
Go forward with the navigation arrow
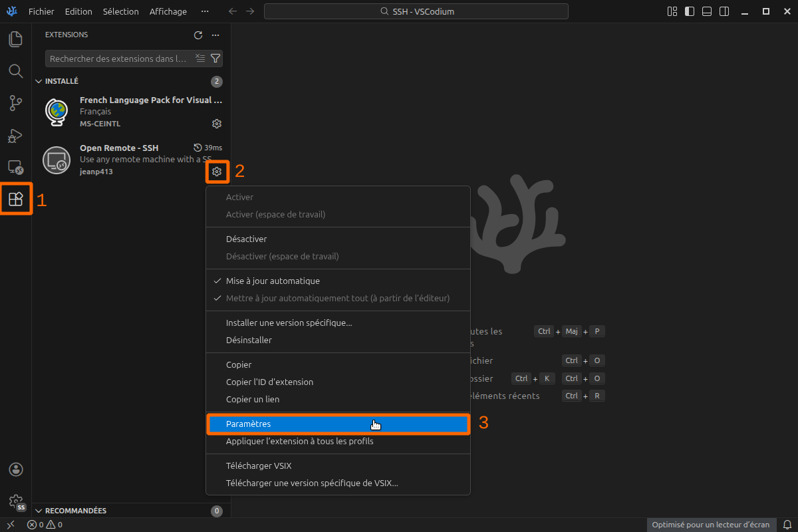pyautogui.click(x=250, y=11)
